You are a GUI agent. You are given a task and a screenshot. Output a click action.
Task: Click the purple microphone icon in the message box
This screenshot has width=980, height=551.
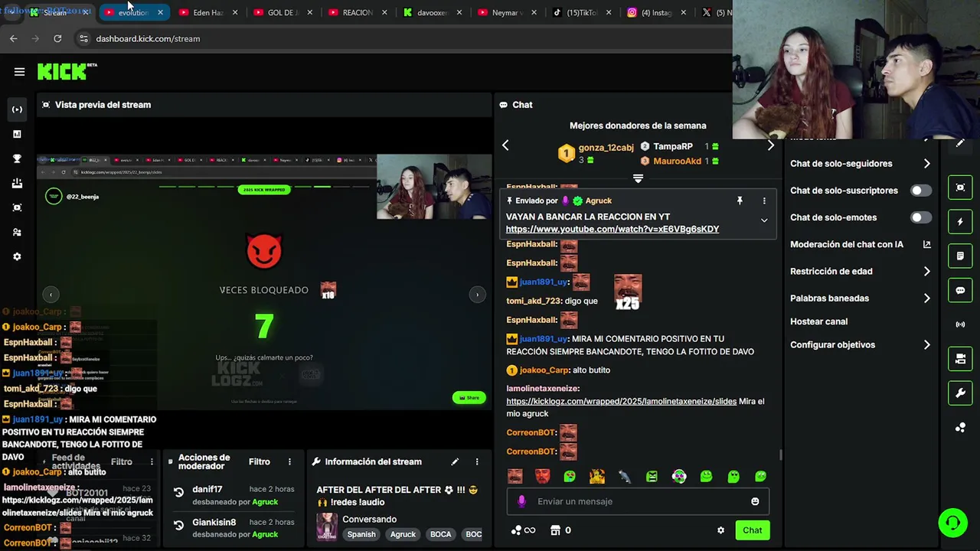pyautogui.click(x=521, y=501)
